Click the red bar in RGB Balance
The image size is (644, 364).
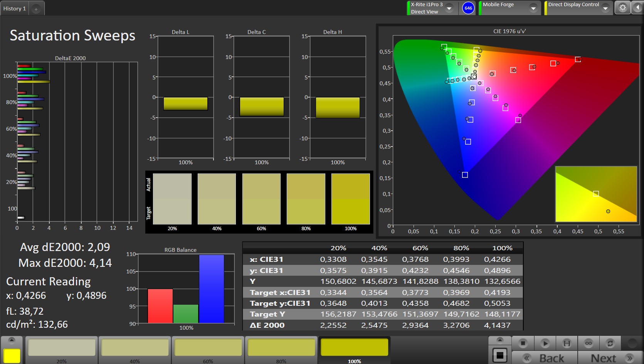pos(160,306)
